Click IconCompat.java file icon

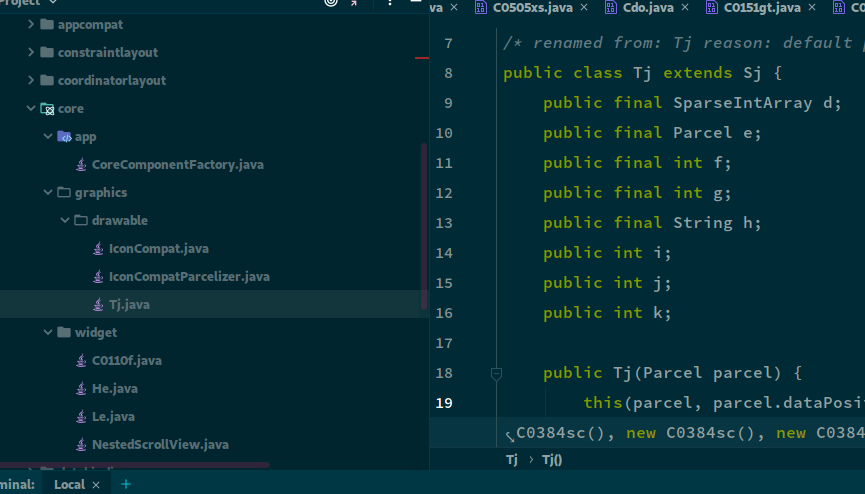(x=98, y=248)
